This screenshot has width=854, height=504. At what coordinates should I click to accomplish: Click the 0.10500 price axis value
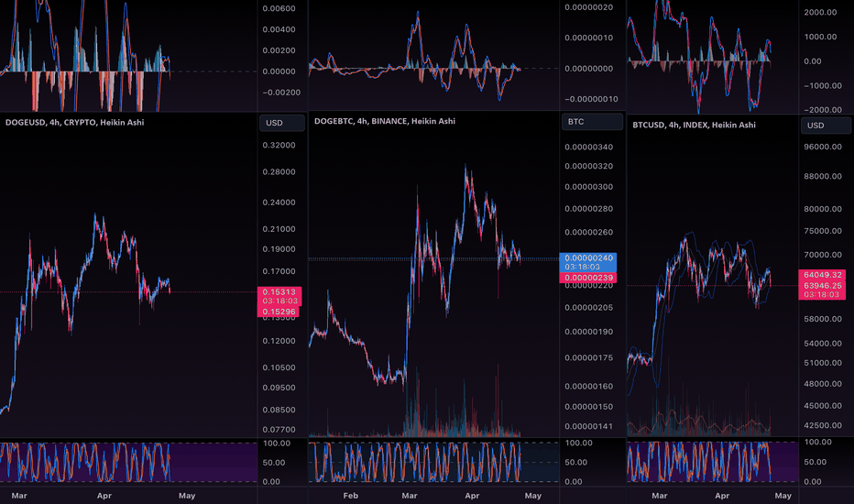pyautogui.click(x=279, y=367)
